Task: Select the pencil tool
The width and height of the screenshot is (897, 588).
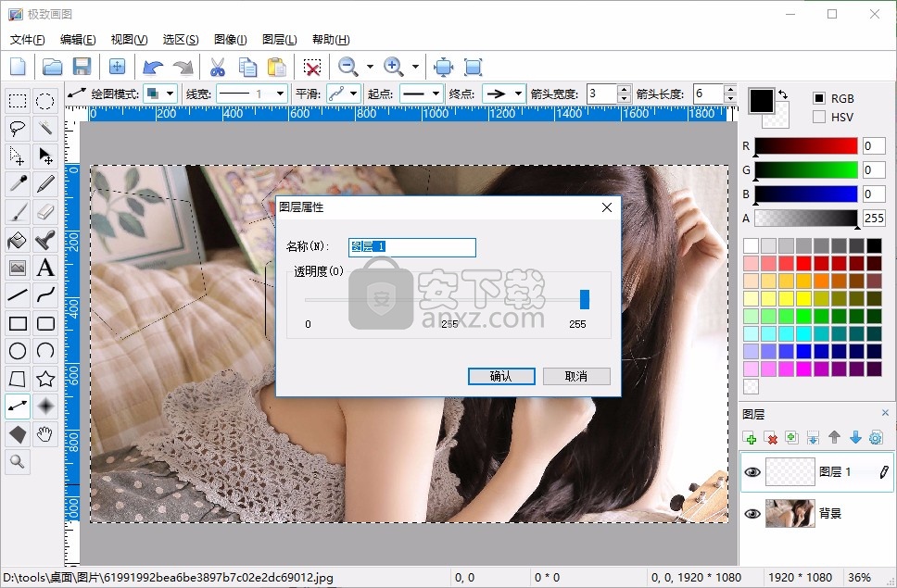Action: (45, 183)
